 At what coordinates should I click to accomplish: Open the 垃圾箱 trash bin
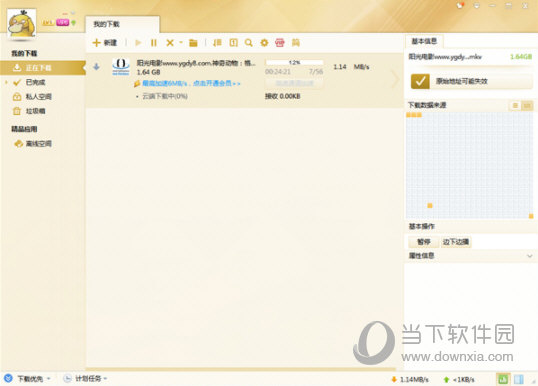[35, 111]
